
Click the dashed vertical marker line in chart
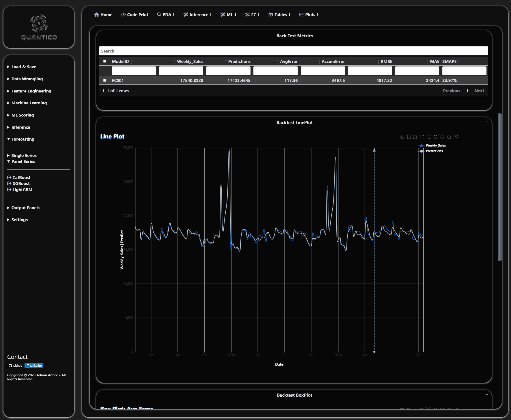click(x=374, y=250)
